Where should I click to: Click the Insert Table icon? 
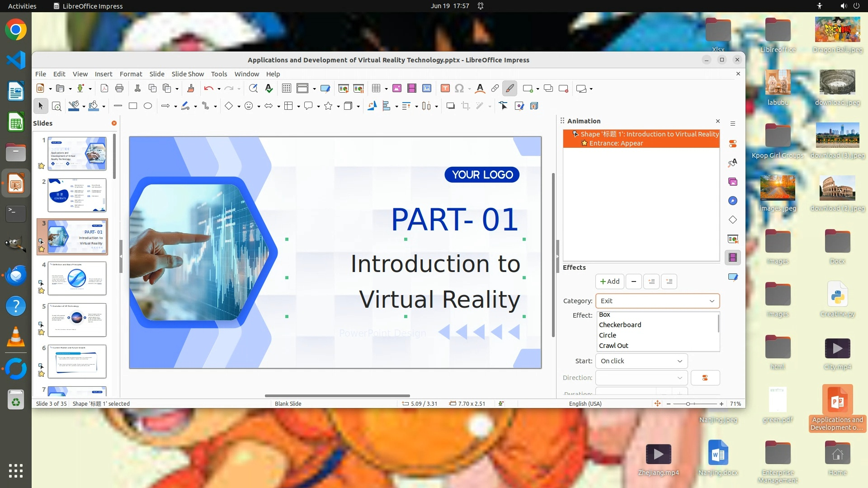[376, 89]
